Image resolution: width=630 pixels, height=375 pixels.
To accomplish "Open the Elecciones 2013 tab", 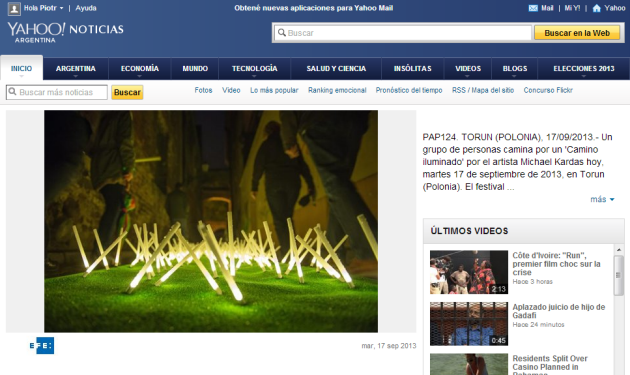I will click(584, 68).
